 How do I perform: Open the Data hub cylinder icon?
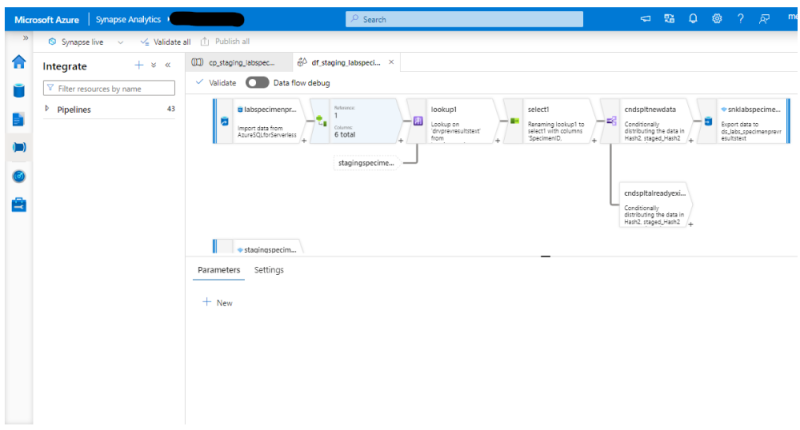pyautogui.click(x=18, y=91)
